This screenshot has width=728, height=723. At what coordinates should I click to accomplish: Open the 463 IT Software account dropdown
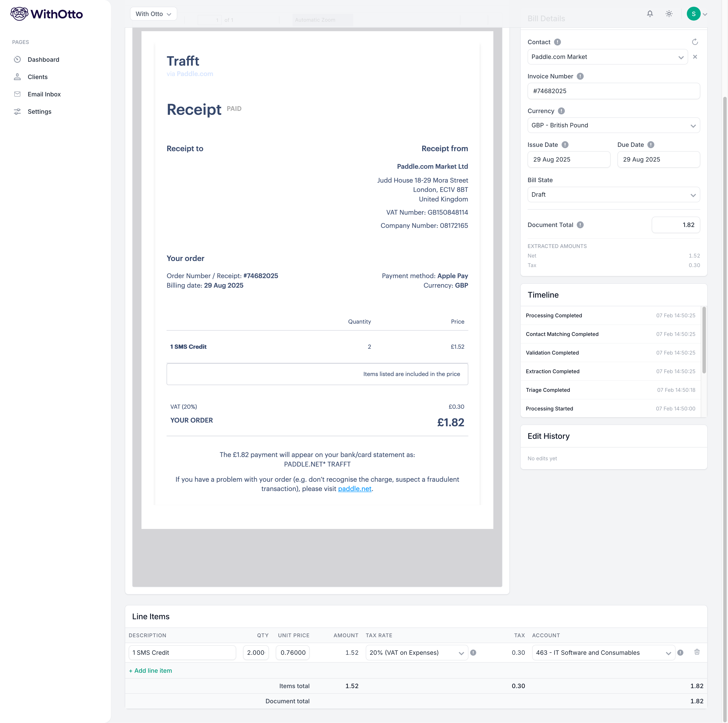[603, 653]
